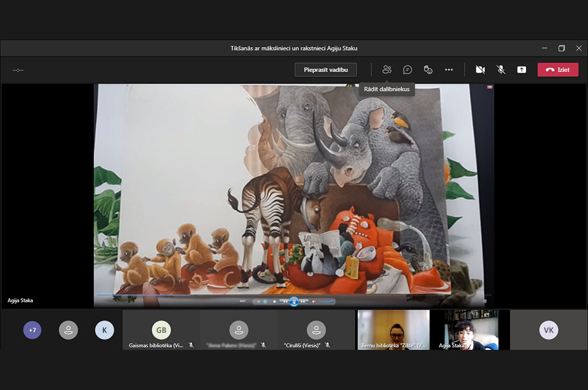The width and height of the screenshot is (588, 390).
Task: Click the Agija Staka presenter name label
Action: 20,301
